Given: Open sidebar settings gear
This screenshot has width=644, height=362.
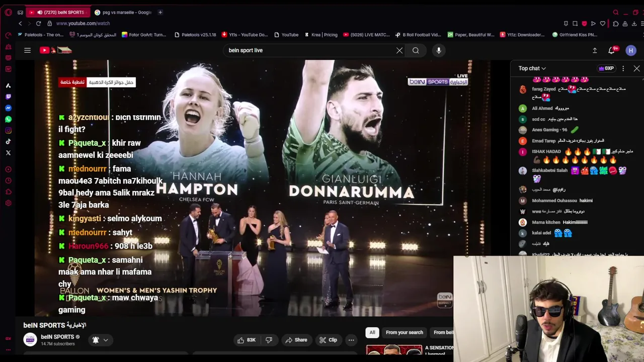Looking at the screenshot, I should pyautogui.click(x=8, y=203).
